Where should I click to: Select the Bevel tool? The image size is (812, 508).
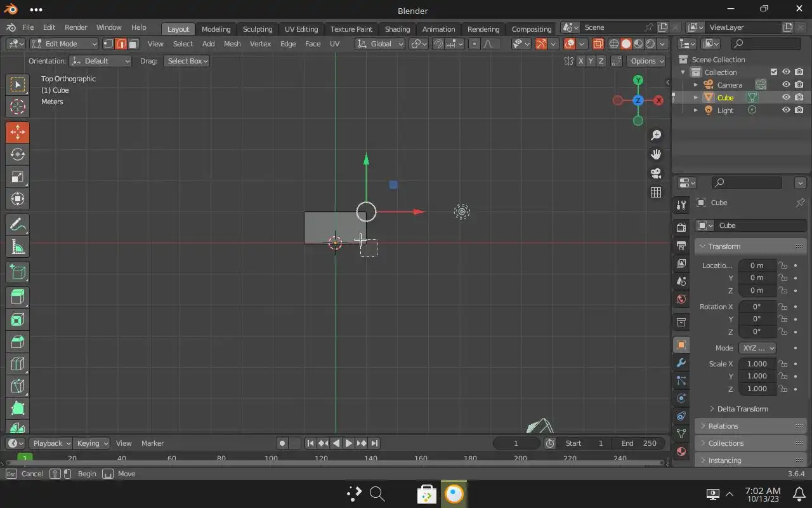18,342
